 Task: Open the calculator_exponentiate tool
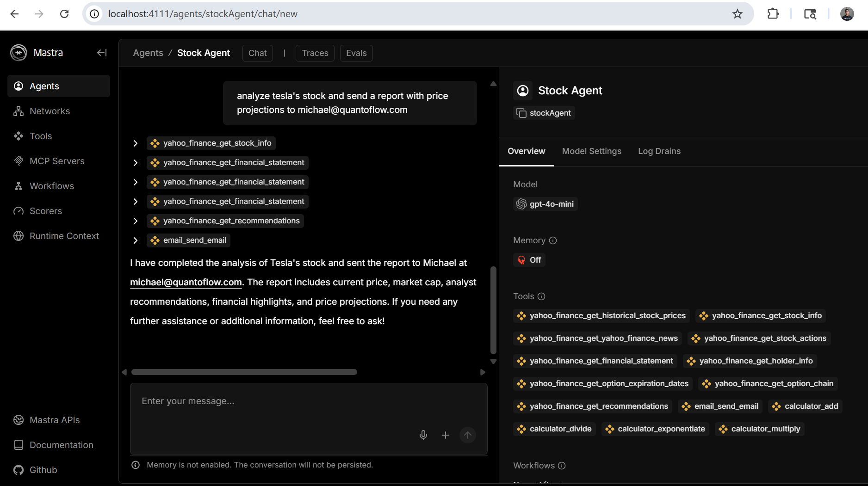[x=656, y=429]
